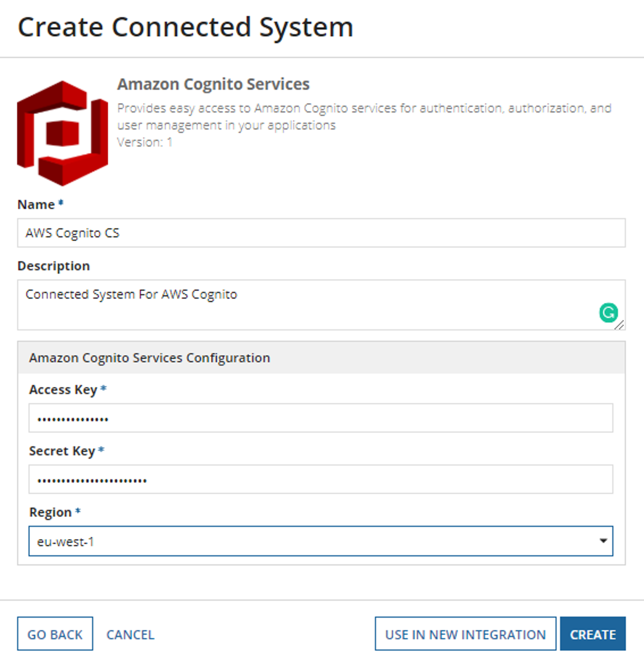Click the green Grammarly icon in Description
This screenshot has width=644, height=663.
tap(608, 312)
